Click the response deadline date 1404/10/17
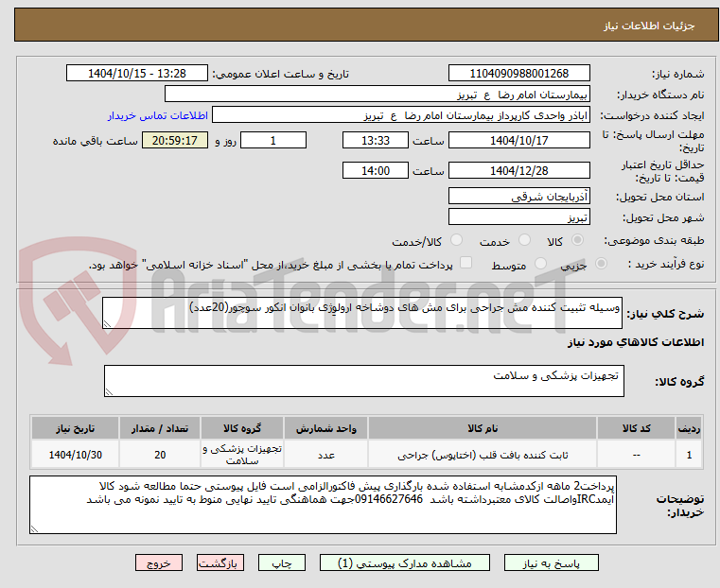The width and height of the screenshot is (720, 588). coord(518,140)
